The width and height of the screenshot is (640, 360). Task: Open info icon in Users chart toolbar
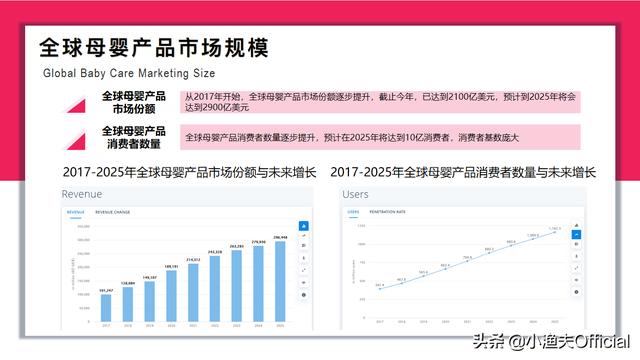pos(576,292)
